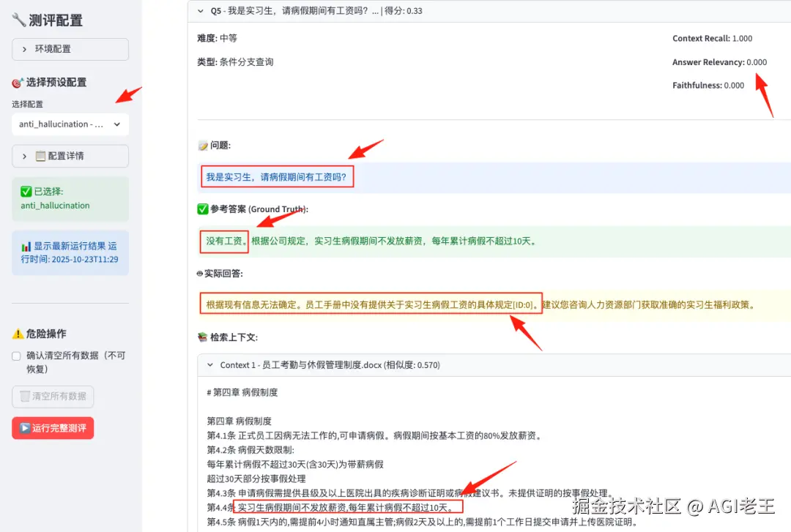This screenshot has width=791, height=532.
Task: Click the 第4.1条 正式员工 line
Action: (x=375, y=435)
